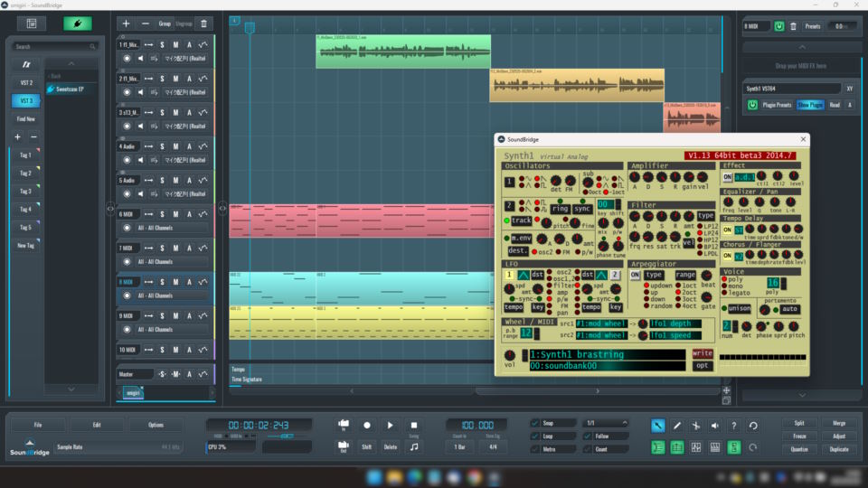The height and width of the screenshot is (488, 868).
Task: Adjust the Synth1 vol knob
Action: (x=509, y=355)
